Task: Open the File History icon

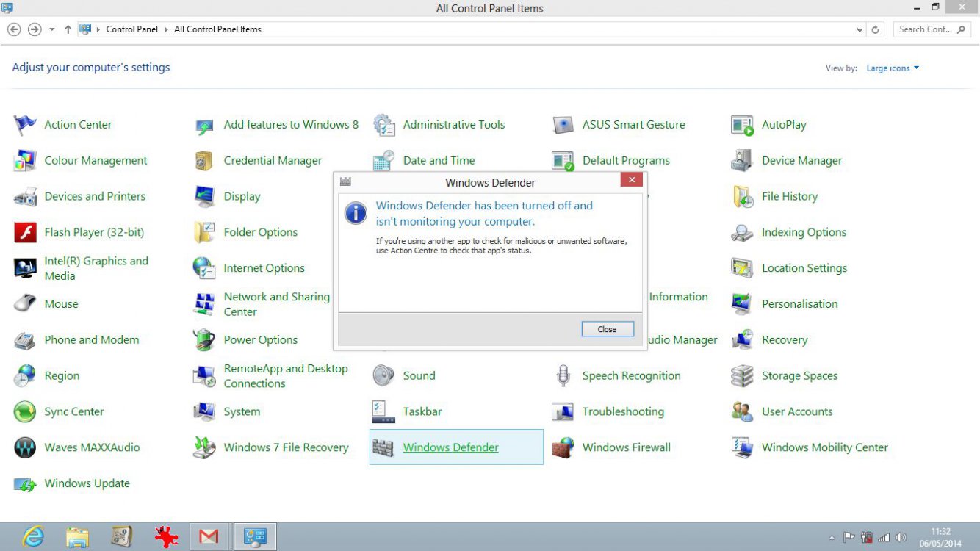Action: tap(742, 197)
